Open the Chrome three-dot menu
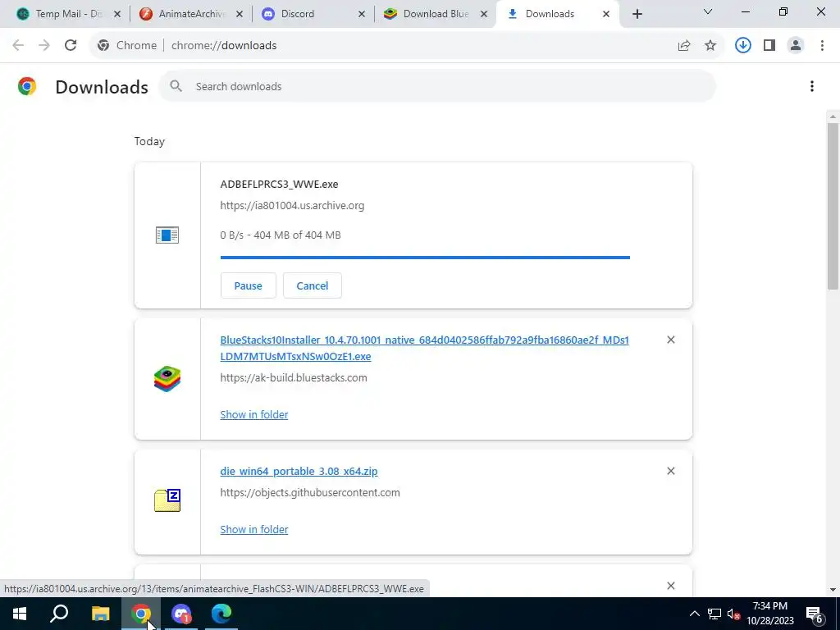The height and width of the screenshot is (630, 840). (x=822, y=46)
